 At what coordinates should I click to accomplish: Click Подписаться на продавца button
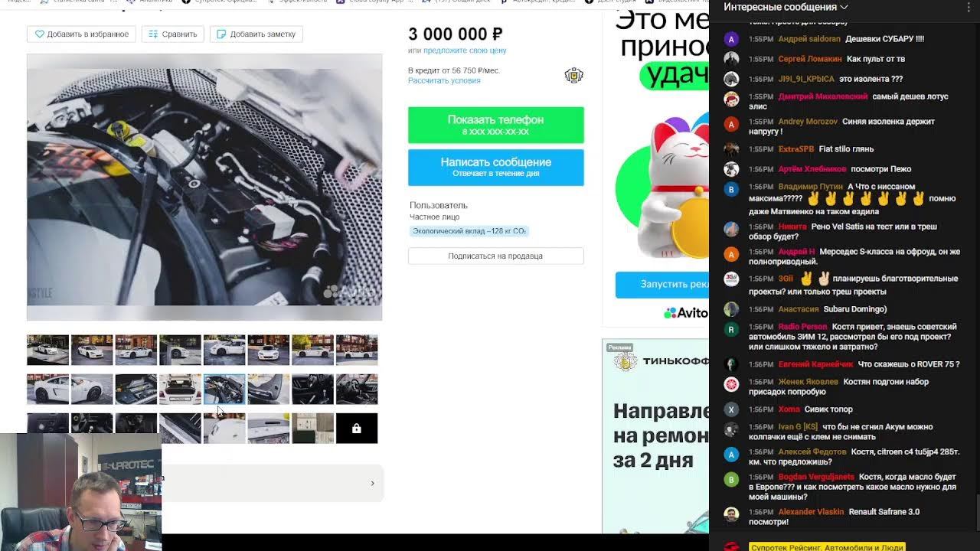[x=496, y=256]
